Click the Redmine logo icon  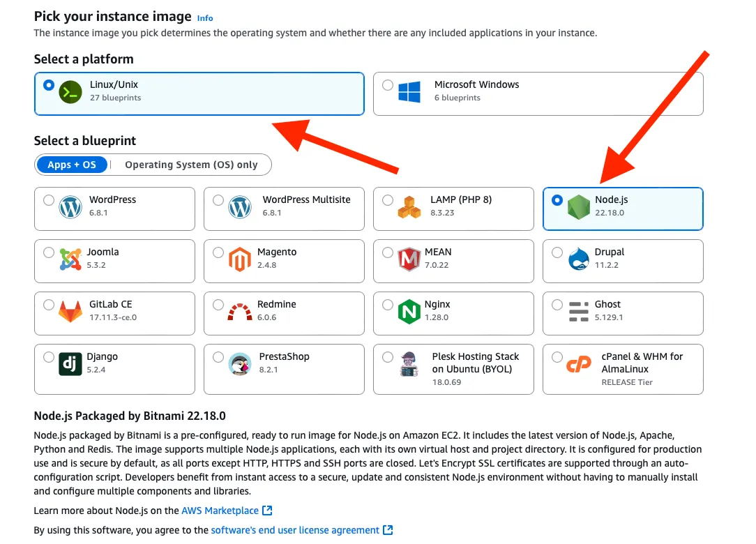click(240, 312)
